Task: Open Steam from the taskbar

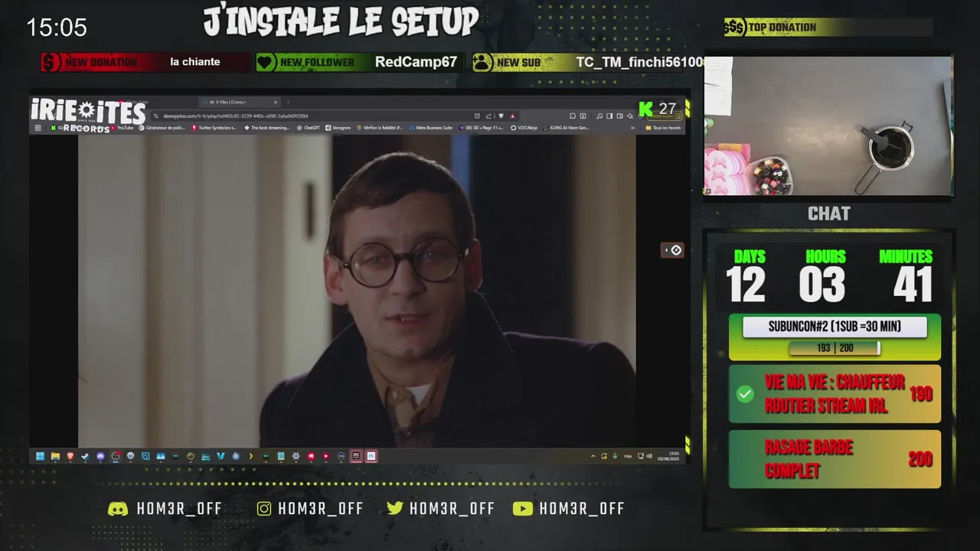Action: click(x=85, y=456)
